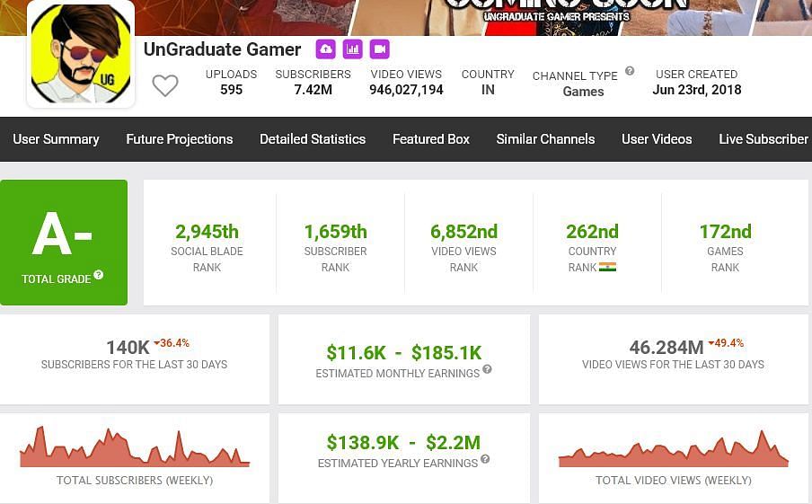
Task: Click the Total Video Views weekly chart
Action: point(674,450)
